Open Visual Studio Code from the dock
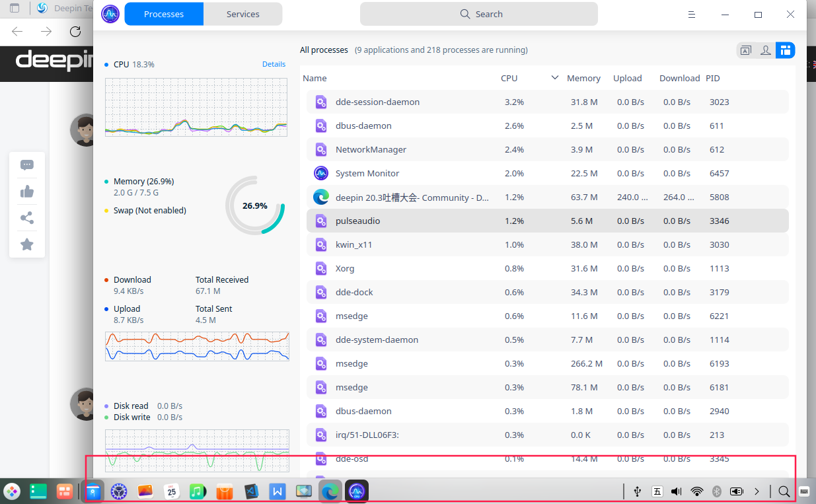816x504 pixels. [x=250, y=491]
